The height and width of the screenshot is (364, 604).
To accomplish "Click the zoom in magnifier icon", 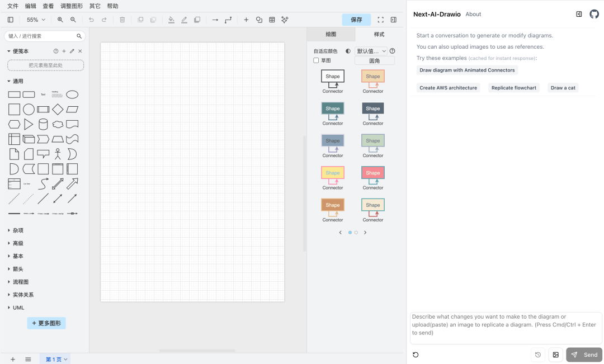I will pyautogui.click(x=60, y=20).
